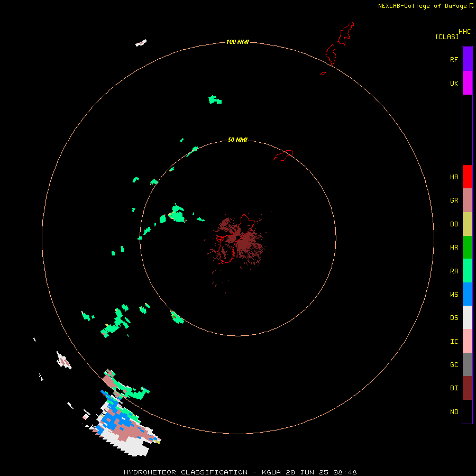Screen dimensions: 476x476
Task: Click the BI legend label
Action: (x=454, y=388)
